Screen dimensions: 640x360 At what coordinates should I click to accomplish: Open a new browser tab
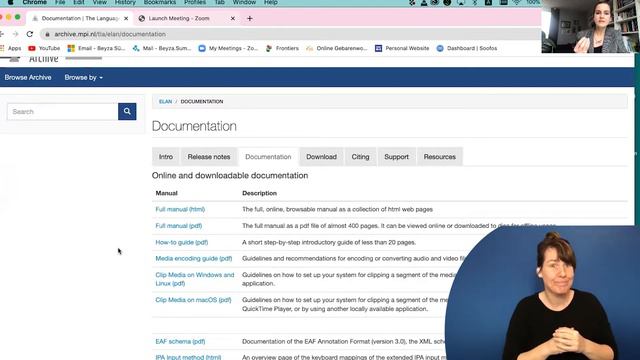point(250,18)
